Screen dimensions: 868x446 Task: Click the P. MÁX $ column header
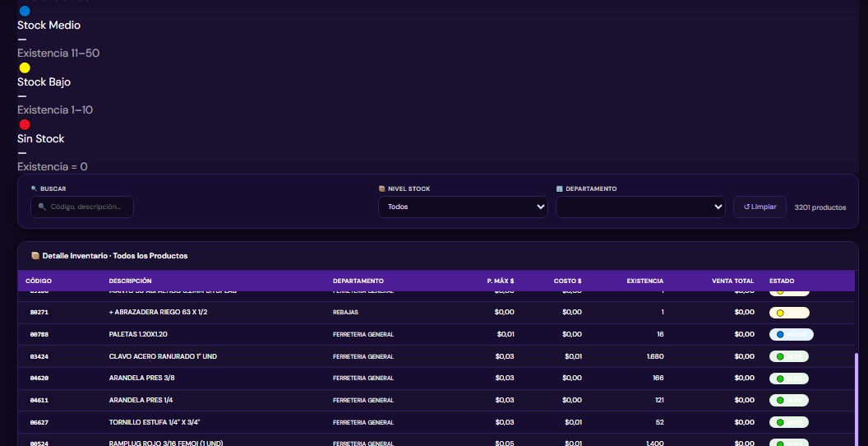coord(501,281)
